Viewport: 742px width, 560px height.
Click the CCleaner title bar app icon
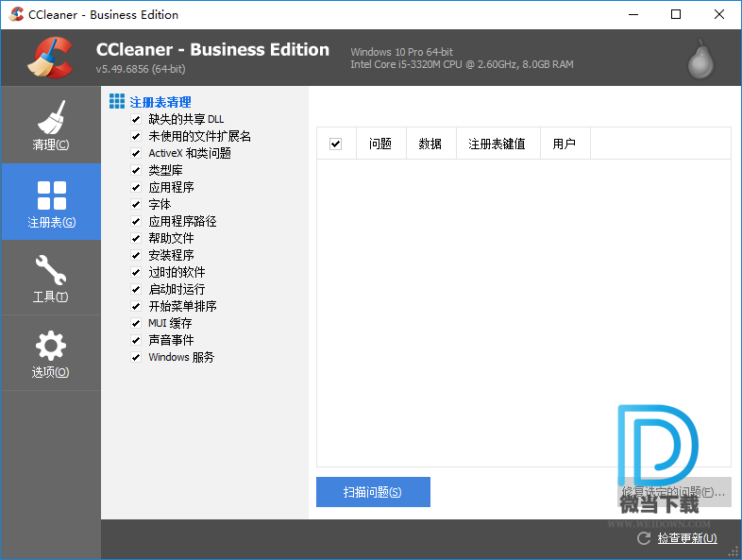click(x=17, y=14)
